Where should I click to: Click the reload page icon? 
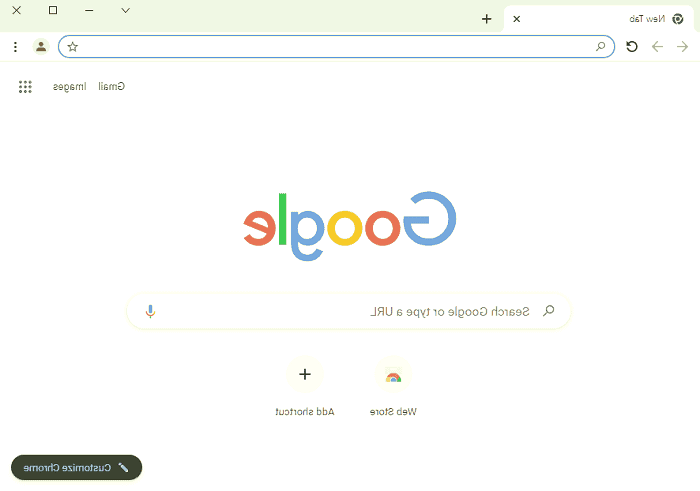pyautogui.click(x=632, y=46)
